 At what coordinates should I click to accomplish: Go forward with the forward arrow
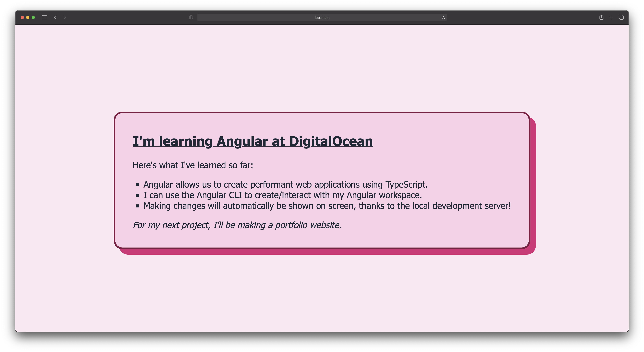[x=65, y=17]
